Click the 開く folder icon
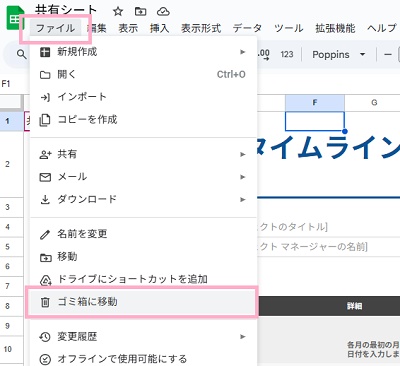 pyautogui.click(x=45, y=75)
